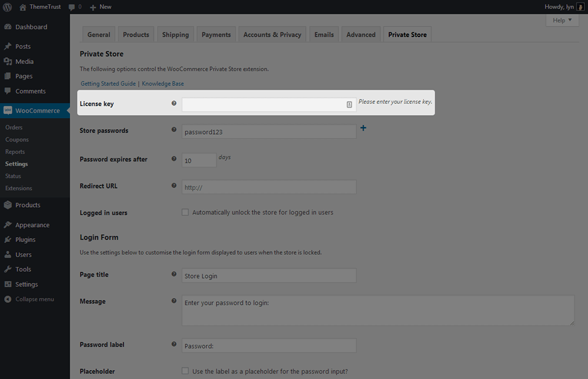Click the Message help tooltip icon
588x379 pixels.
pos(174,301)
